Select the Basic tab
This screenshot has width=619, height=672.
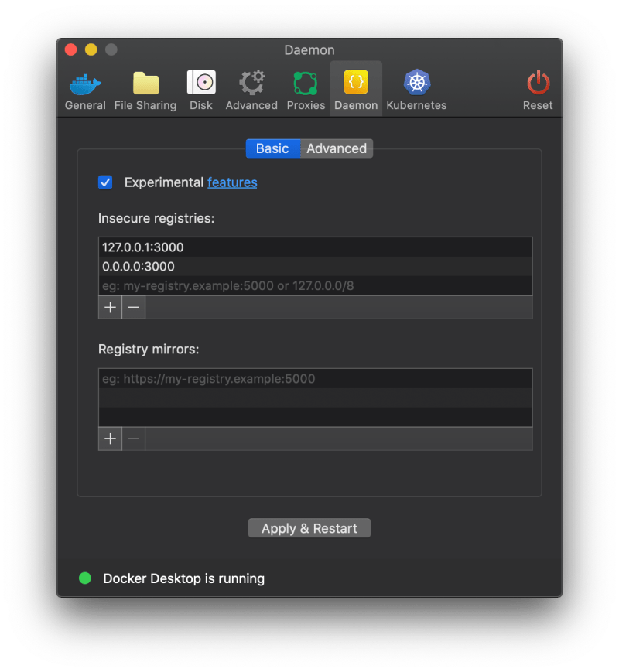coord(272,148)
